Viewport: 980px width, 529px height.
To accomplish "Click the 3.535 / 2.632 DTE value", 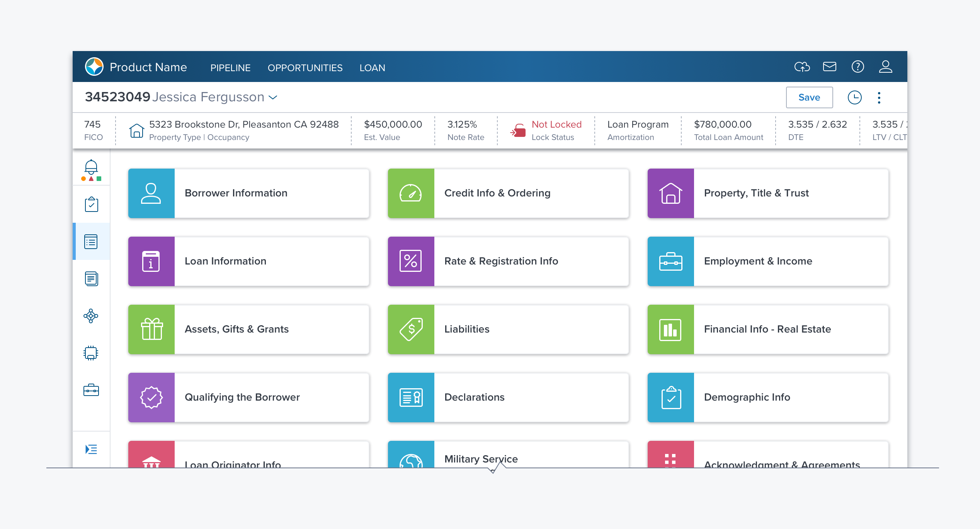I will click(818, 125).
